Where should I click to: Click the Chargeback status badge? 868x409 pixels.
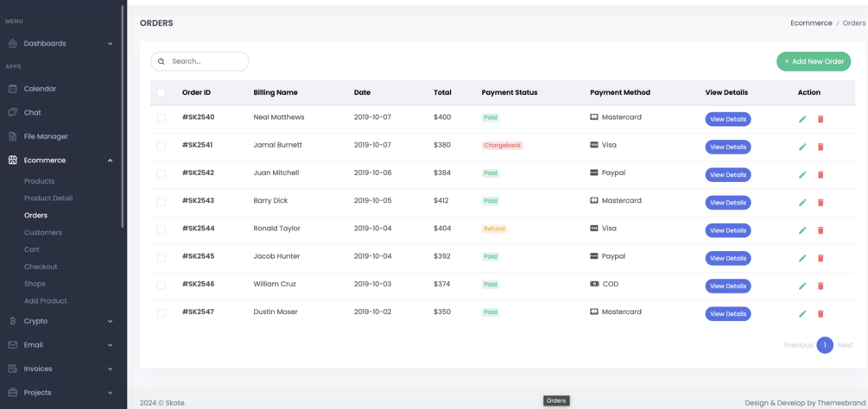pyautogui.click(x=502, y=145)
